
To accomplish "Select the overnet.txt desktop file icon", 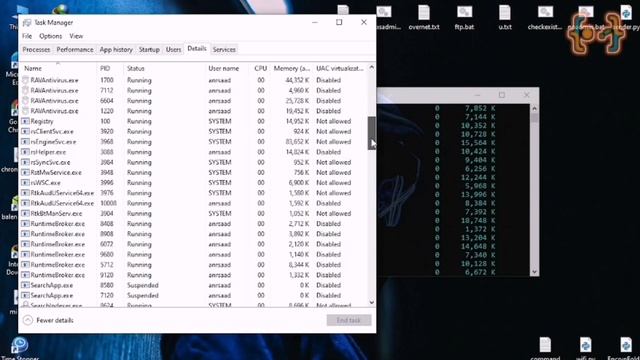I will pos(424,13).
